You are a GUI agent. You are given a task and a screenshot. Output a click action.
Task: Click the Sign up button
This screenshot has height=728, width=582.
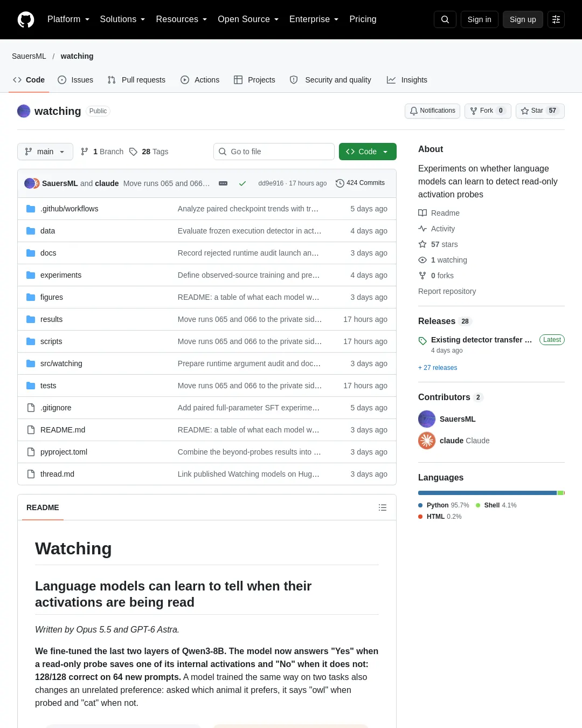pos(523,19)
